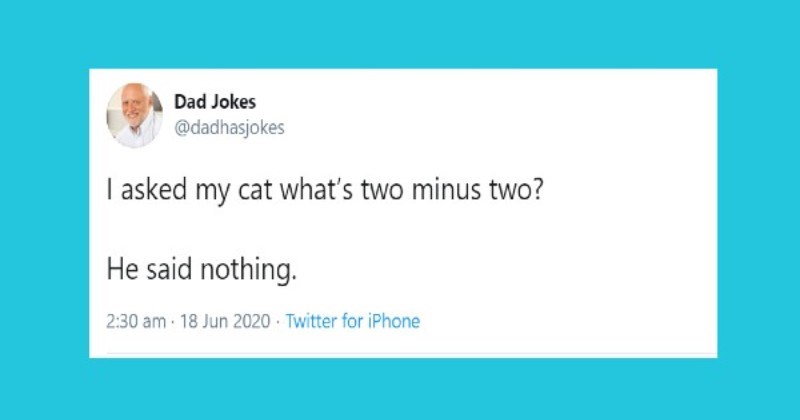Click the word "Twitter" in the source link
Screen dimensions: 800x420
coord(314,322)
